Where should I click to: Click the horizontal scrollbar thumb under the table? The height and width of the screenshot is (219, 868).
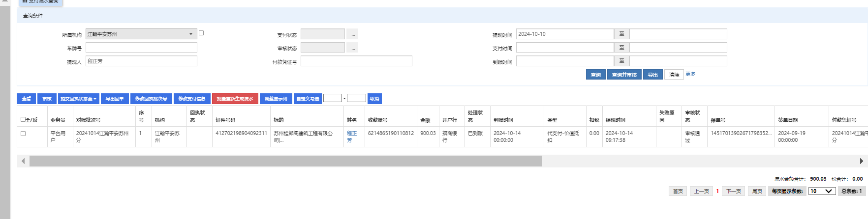tap(286, 161)
